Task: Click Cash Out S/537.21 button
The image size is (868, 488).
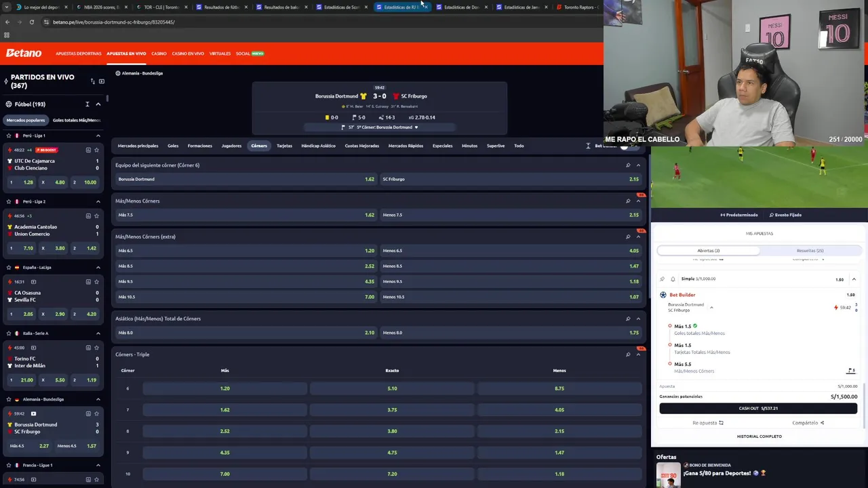Action: [x=758, y=408]
